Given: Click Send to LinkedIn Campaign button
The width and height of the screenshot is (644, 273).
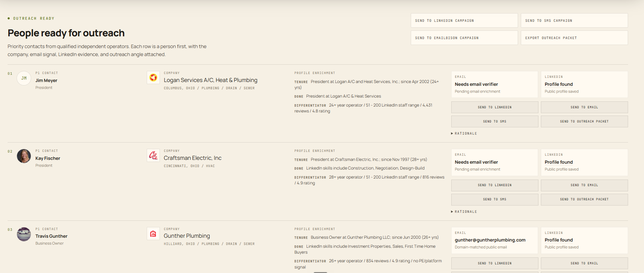Looking at the screenshot, I should tap(464, 20).
